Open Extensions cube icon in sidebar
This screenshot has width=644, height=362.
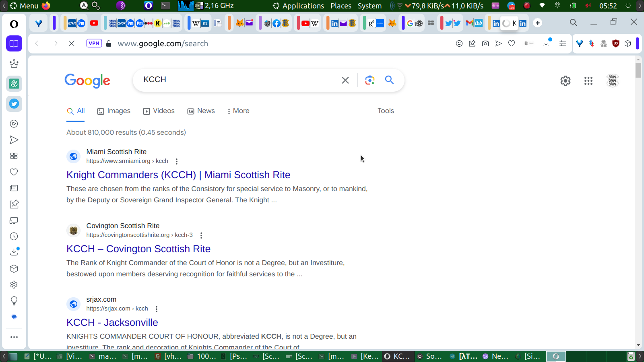point(14,269)
